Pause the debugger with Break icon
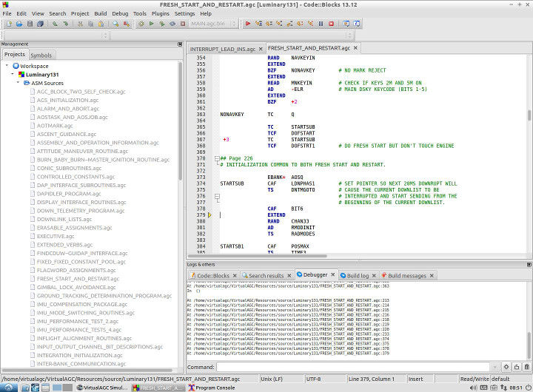 tap(321, 24)
